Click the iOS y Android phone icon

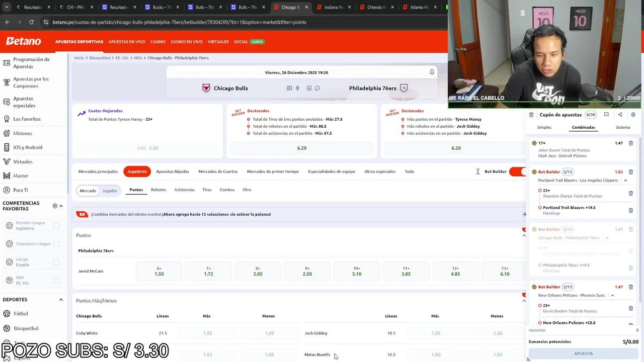click(7, 147)
